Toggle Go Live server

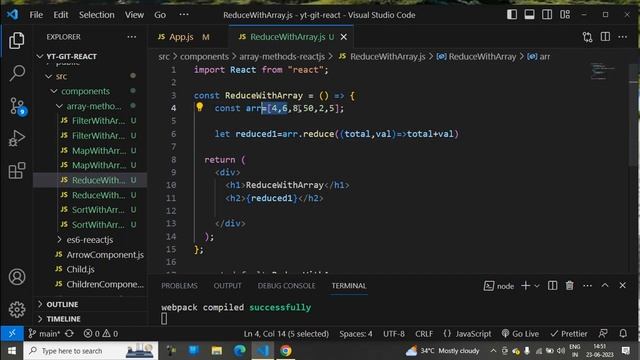click(x=520, y=333)
